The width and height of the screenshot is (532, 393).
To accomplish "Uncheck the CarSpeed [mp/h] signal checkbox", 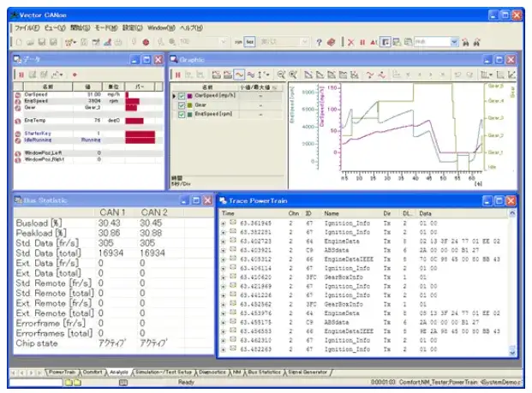I will point(182,96).
